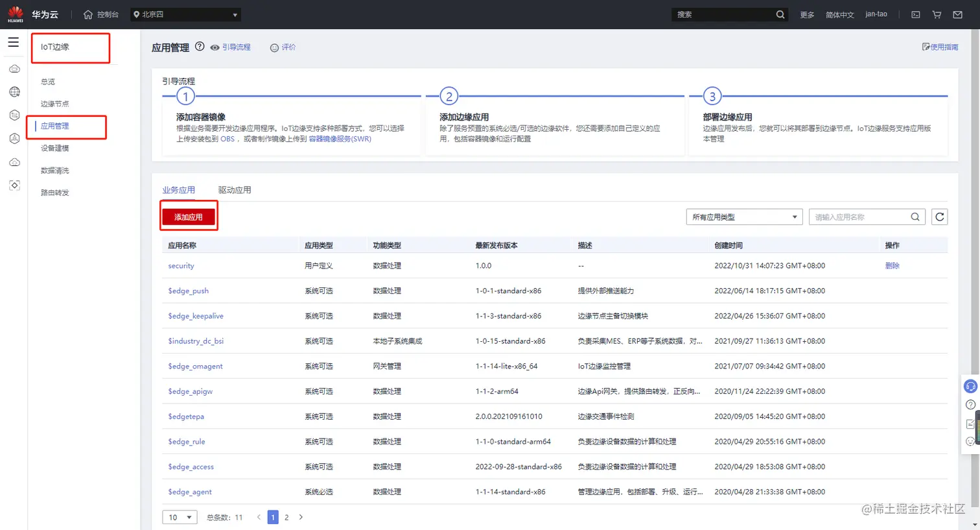Viewport: 980px width, 530px height.
Task: Open the $edge_push application
Action: tap(188, 291)
